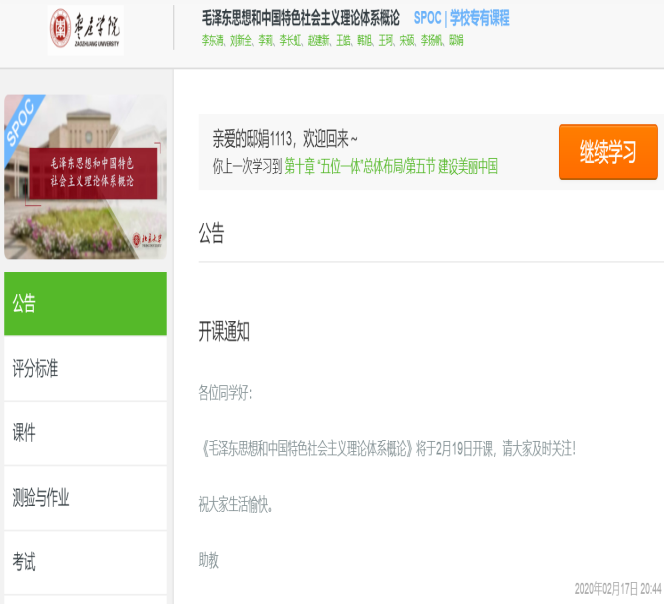
Task: Open the 测验与作业 section
Action: click(85, 497)
